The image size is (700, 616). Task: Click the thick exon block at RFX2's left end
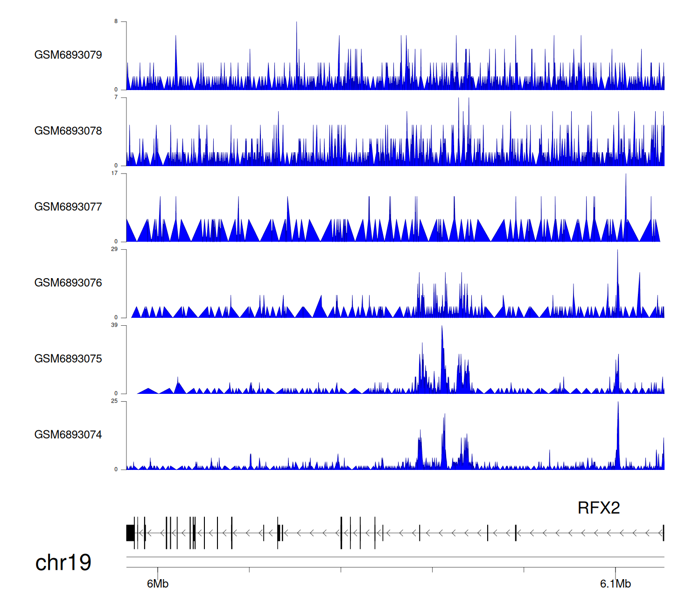click(x=130, y=533)
